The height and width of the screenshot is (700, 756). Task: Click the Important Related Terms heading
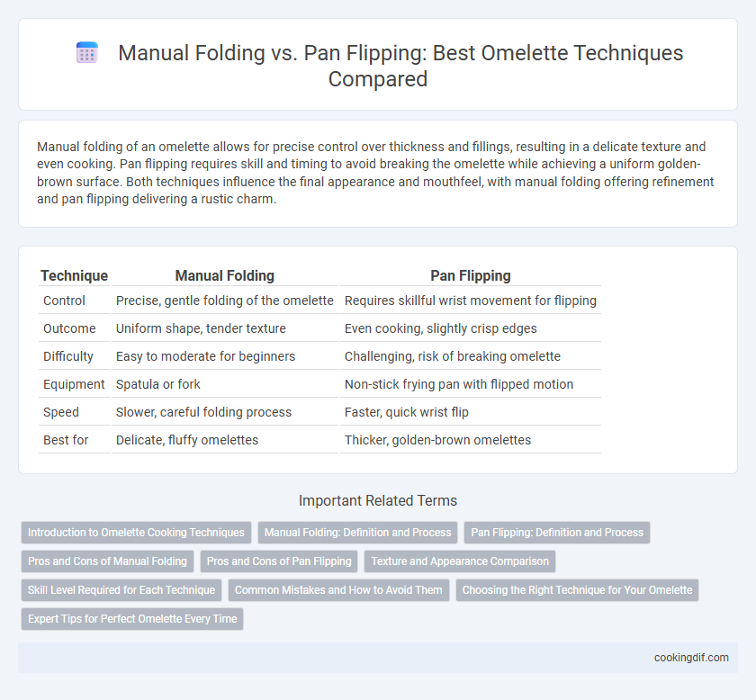(378, 500)
